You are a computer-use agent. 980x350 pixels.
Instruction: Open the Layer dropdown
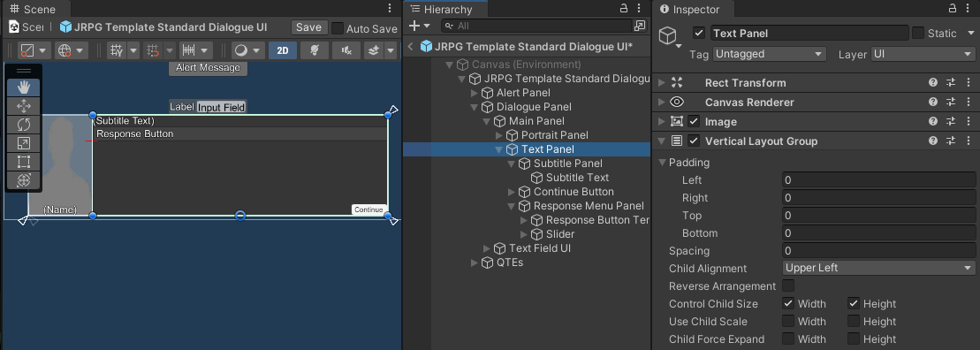point(923,55)
